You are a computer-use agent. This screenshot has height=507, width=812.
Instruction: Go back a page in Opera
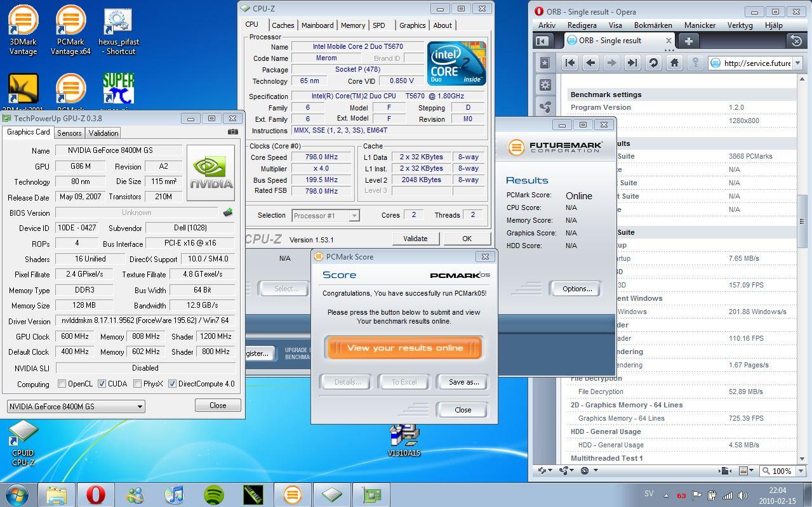coord(590,62)
